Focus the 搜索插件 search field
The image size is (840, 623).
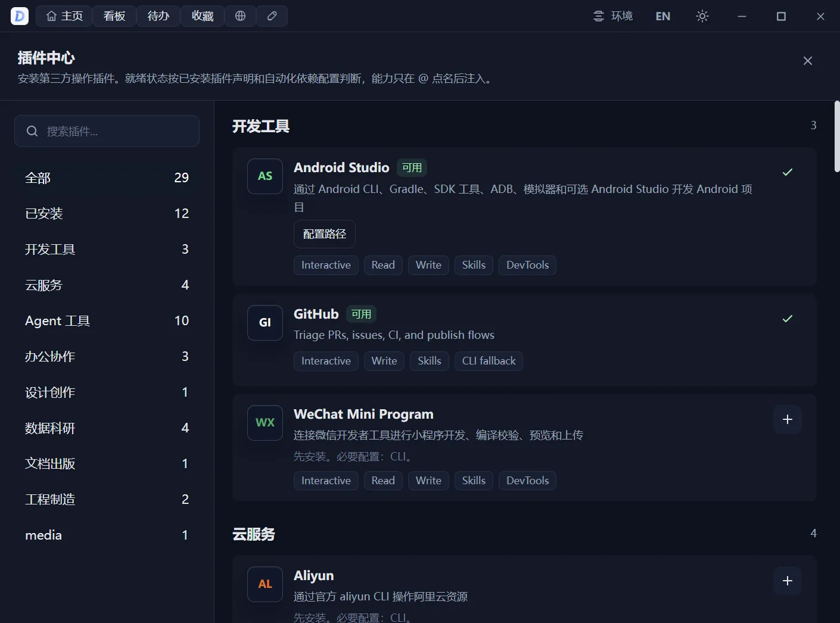click(107, 131)
